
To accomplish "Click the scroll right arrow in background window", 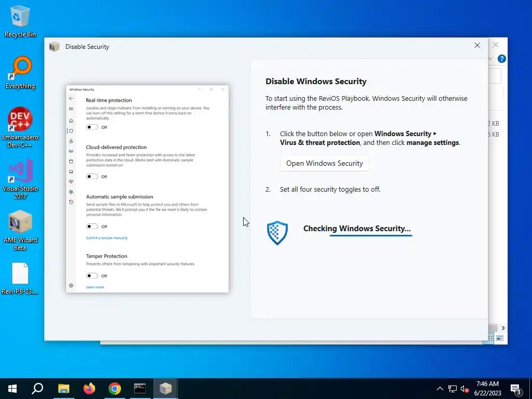I will pyautogui.click(x=503, y=328).
